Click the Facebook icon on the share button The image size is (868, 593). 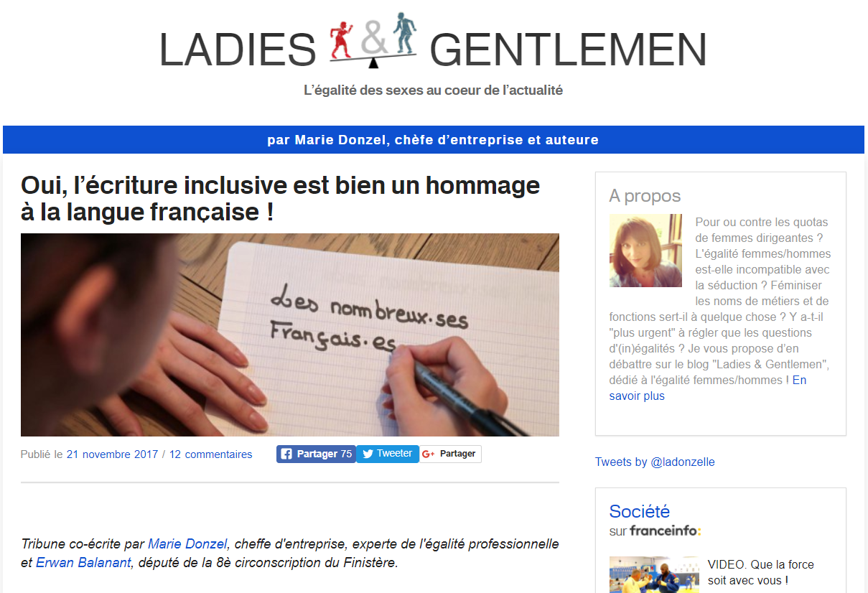[286, 454]
